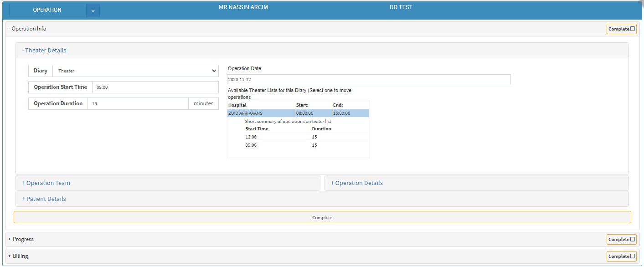This screenshot has height=267, width=644.
Task: Click the Operation Start Time field
Action: [x=155, y=87]
